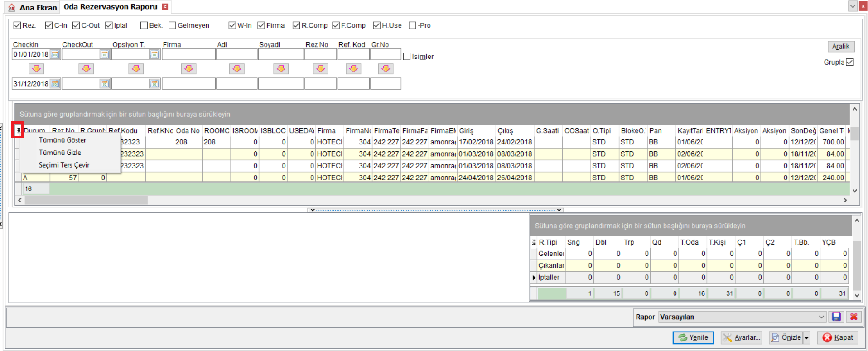The width and height of the screenshot is (868, 351).
Task: Select Seçimi Ters Çevir menu item
Action: tap(64, 165)
